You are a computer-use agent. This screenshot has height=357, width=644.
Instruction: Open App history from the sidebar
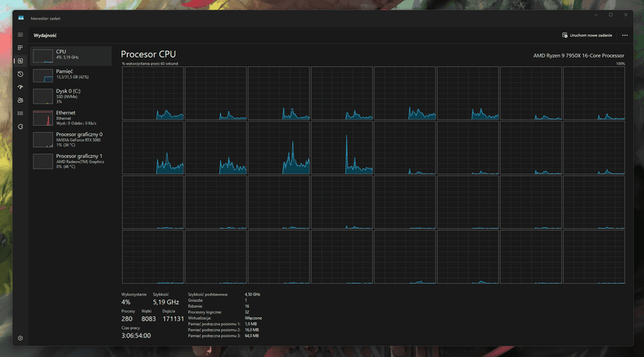21,74
